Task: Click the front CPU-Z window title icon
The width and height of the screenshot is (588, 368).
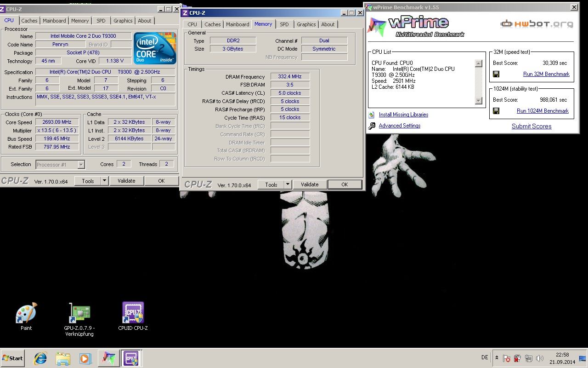Action: click(x=185, y=13)
